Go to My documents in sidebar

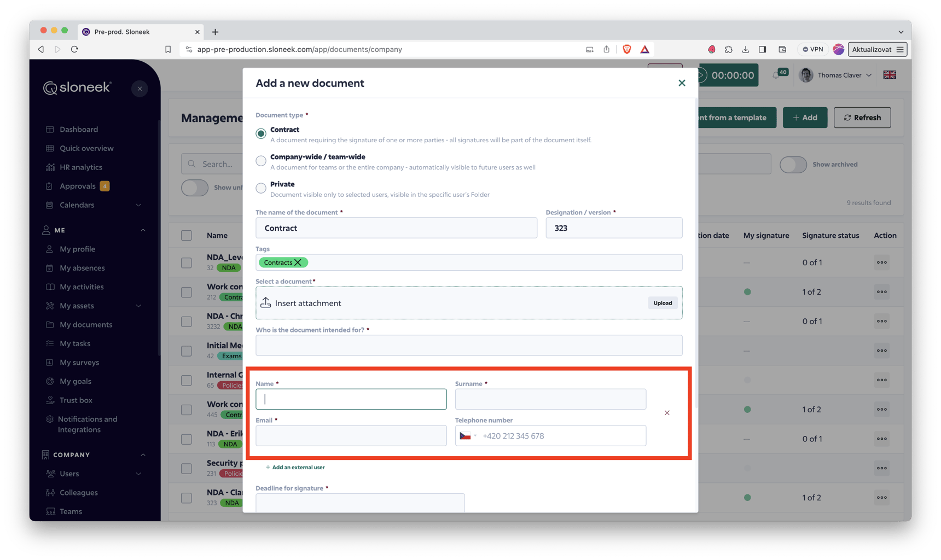(x=86, y=325)
